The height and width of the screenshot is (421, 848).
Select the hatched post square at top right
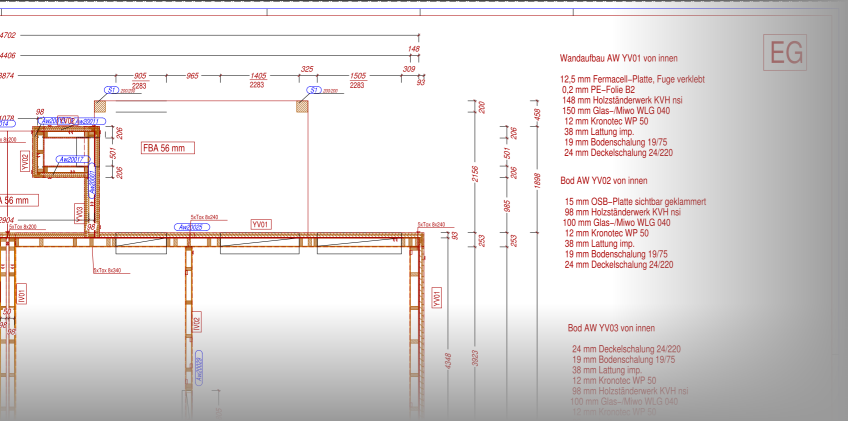(302, 106)
